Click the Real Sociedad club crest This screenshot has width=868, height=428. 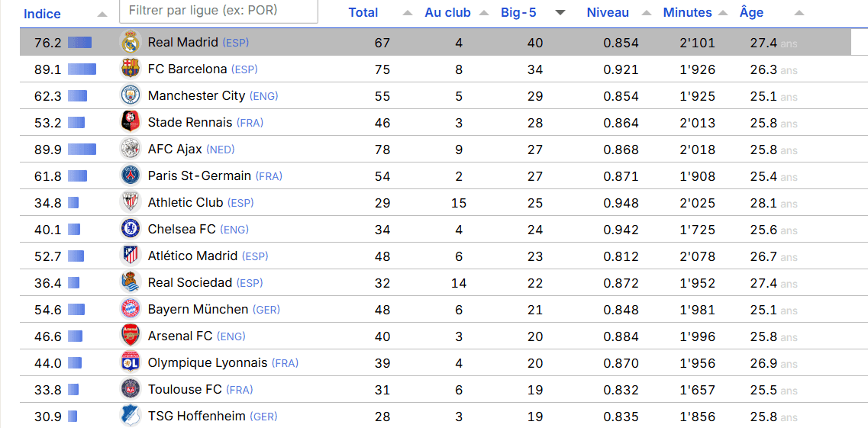pyautogui.click(x=131, y=282)
